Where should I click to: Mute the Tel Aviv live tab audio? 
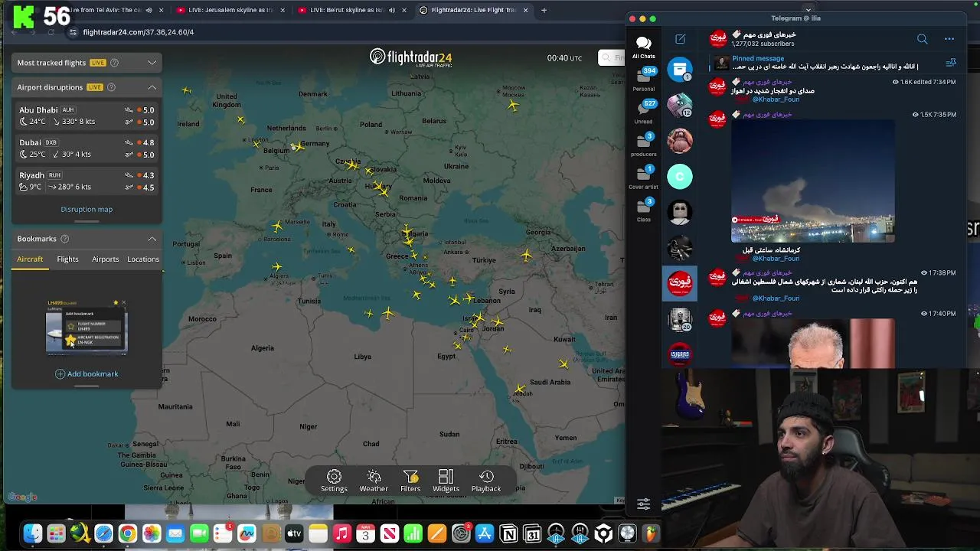[149, 10]
